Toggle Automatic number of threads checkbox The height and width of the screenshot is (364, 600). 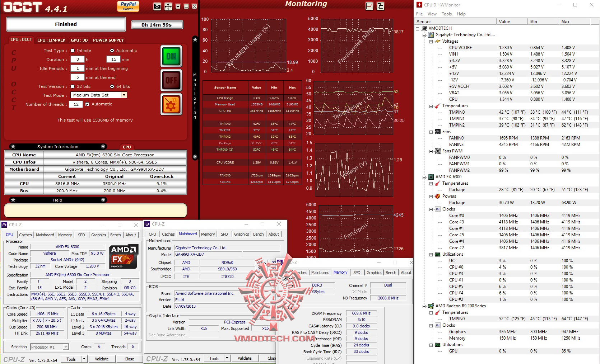tap(87, 104)
